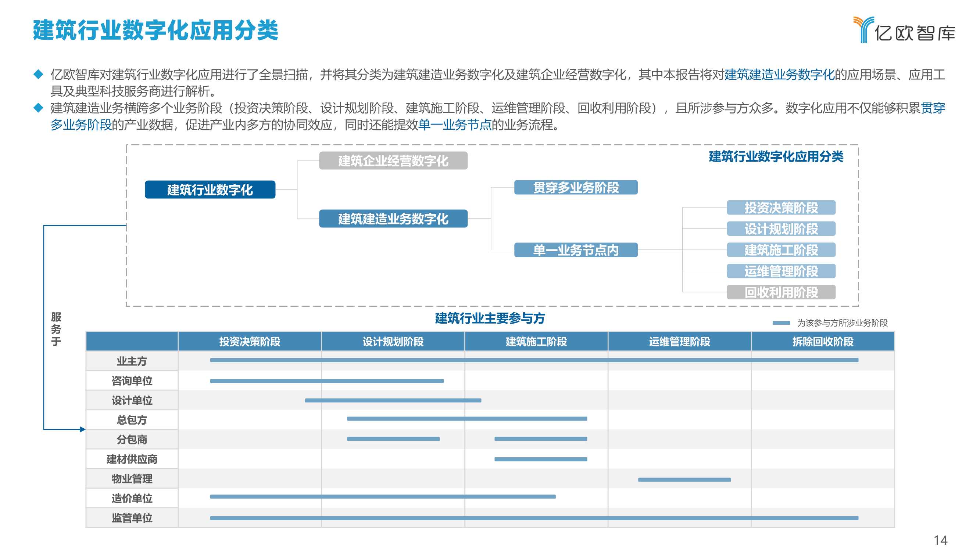Select the 建筑行业数字化 root box
Viewport: 980px width, 551px height.
[x=210, y=190]
